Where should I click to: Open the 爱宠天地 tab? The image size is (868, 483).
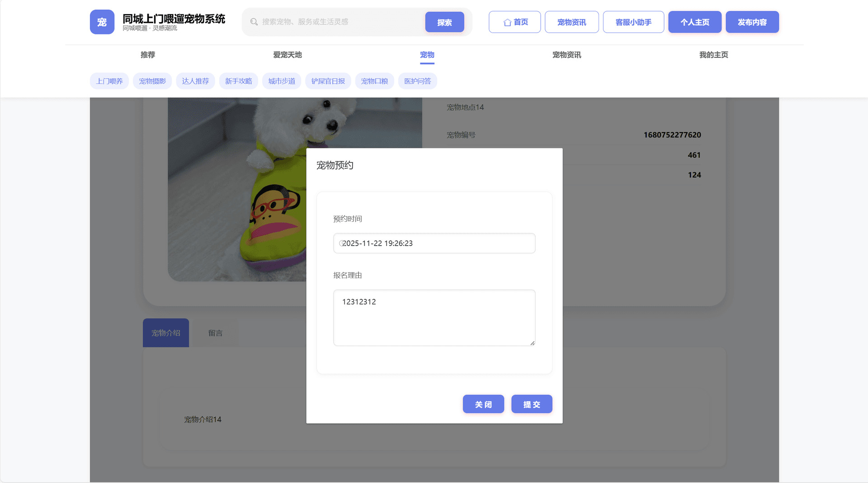[x=287, y=55]
